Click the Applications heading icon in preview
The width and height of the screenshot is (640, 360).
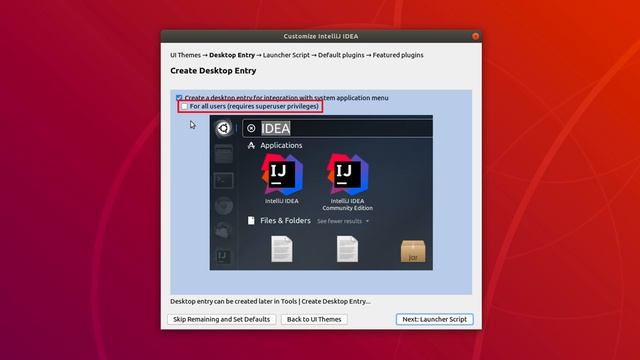251,145
